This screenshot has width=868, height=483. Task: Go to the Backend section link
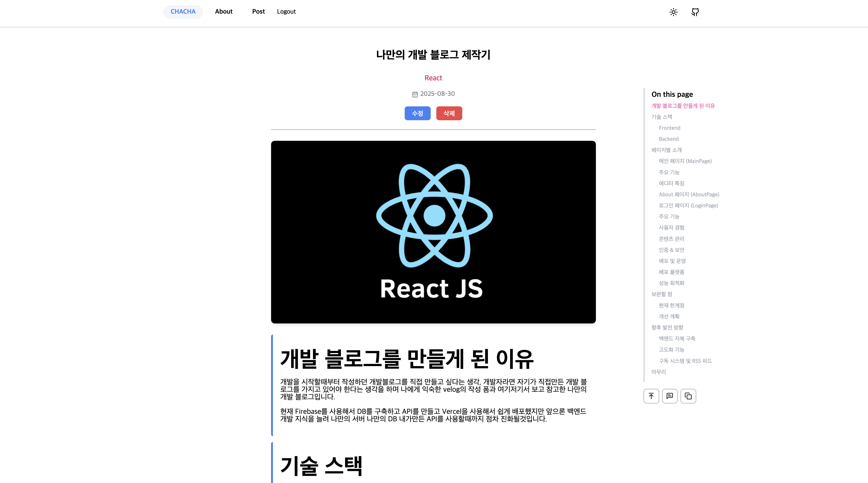[x=669, y=139]
